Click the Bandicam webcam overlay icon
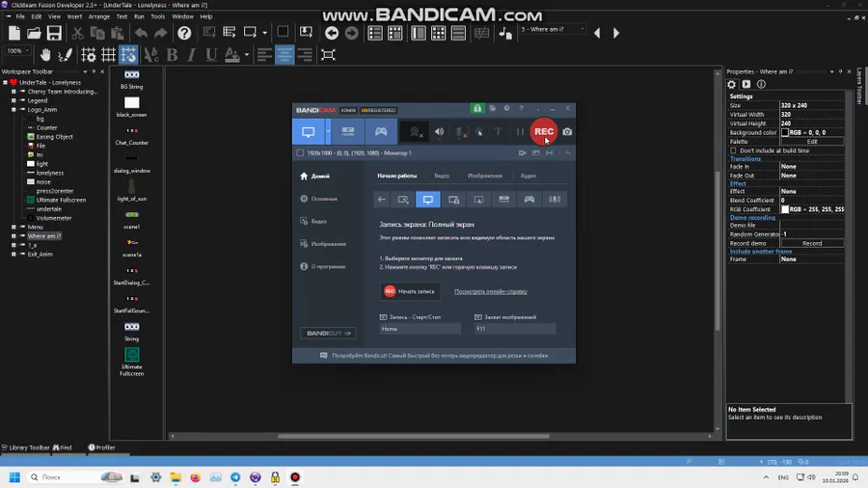Screen dimensions: 868x488 414,132
